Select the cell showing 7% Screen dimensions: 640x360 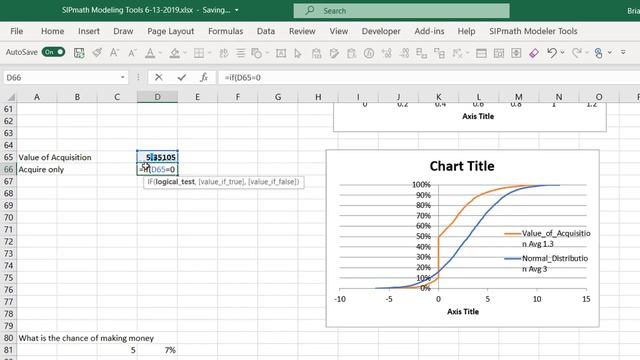click(158, 350)
